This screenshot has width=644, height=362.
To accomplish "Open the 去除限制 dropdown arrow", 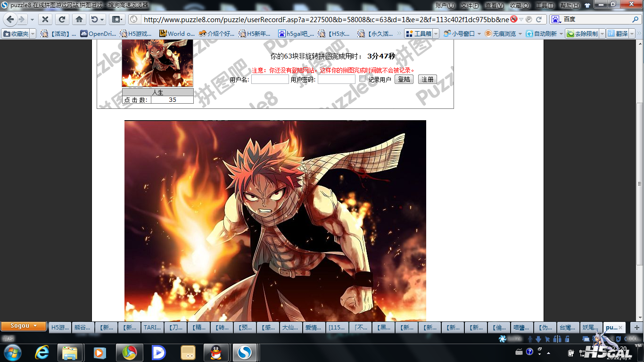I will pos(602,33).
